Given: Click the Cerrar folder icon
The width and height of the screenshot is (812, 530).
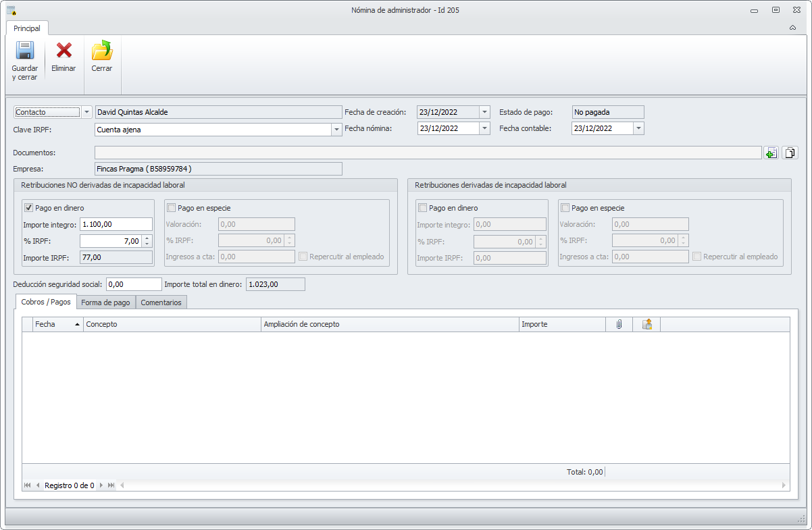Looking at the screenshot, I should pos(102,51).
